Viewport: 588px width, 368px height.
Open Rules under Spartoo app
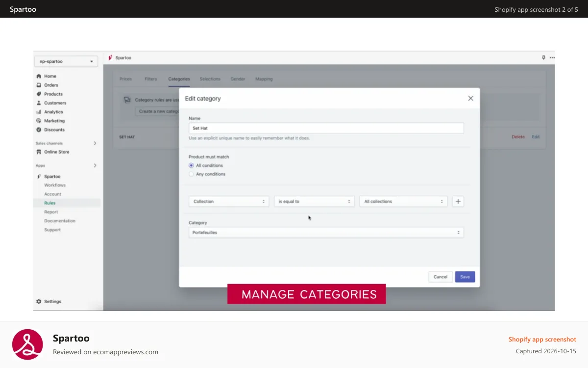click(49, 203)
